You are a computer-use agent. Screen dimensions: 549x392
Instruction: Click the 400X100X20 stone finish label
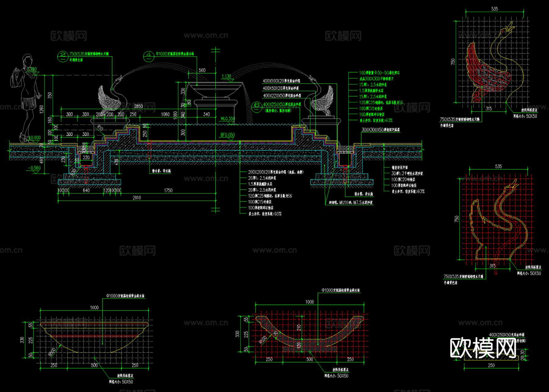[x=282, y=81]
